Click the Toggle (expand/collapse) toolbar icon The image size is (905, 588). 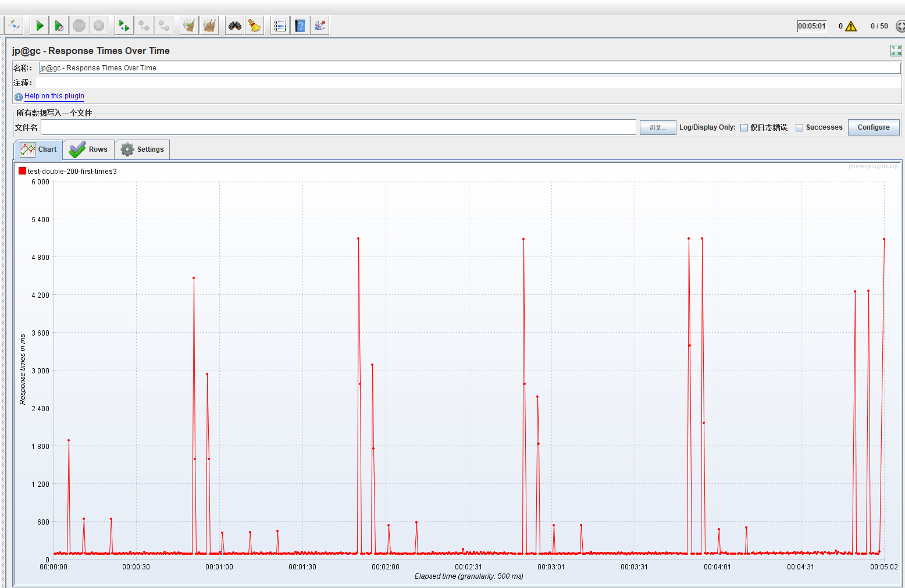(14, 26)
